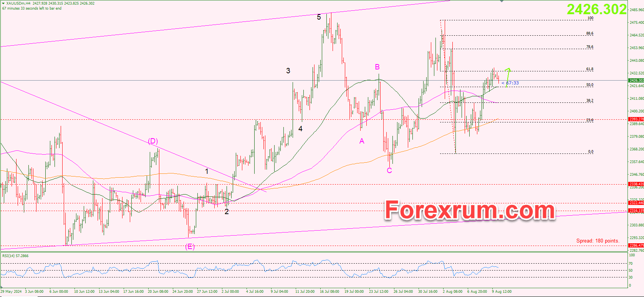Screen dimensions: 644x297
Task: Click the '6 Jun 00:00' time axis label
Action: coord(59,292)
